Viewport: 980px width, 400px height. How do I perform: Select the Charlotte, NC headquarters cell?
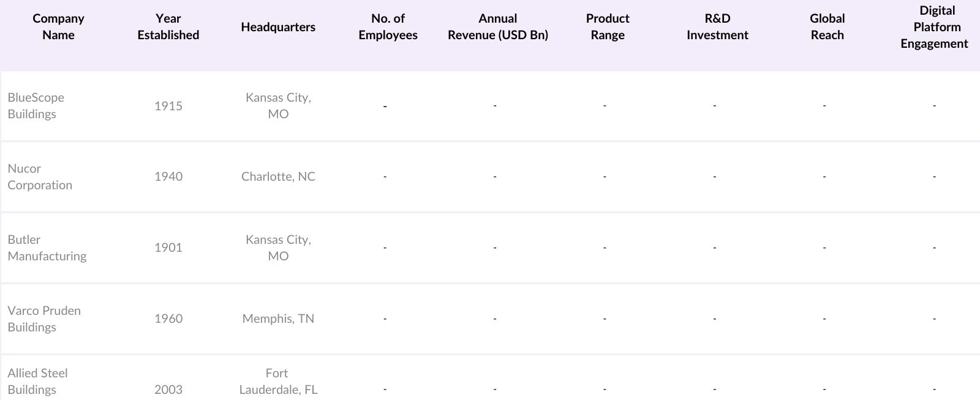[278, 177]
